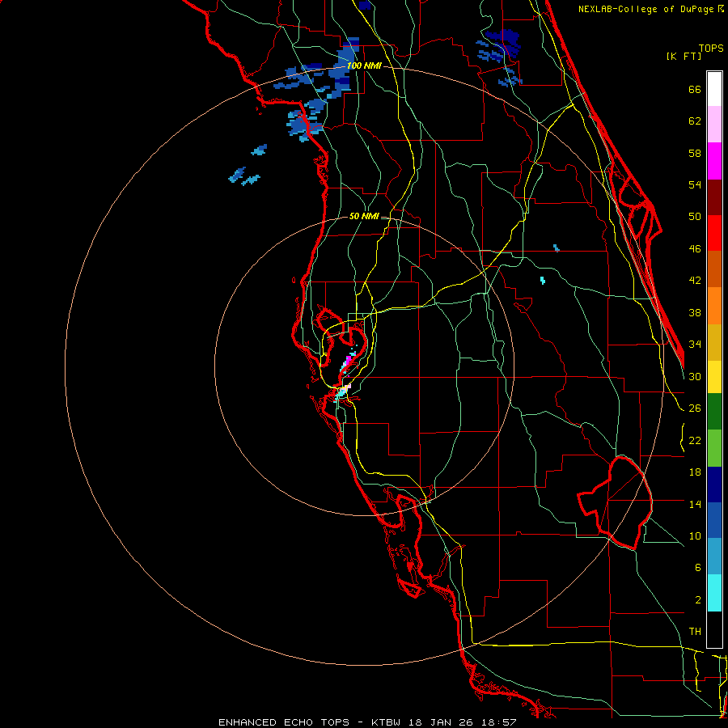The width and height of the screenshot is (728, 728).
Task: Click the "ENHANCED ECHO TOPS" caption text
Action: click(x=284, y=722)
